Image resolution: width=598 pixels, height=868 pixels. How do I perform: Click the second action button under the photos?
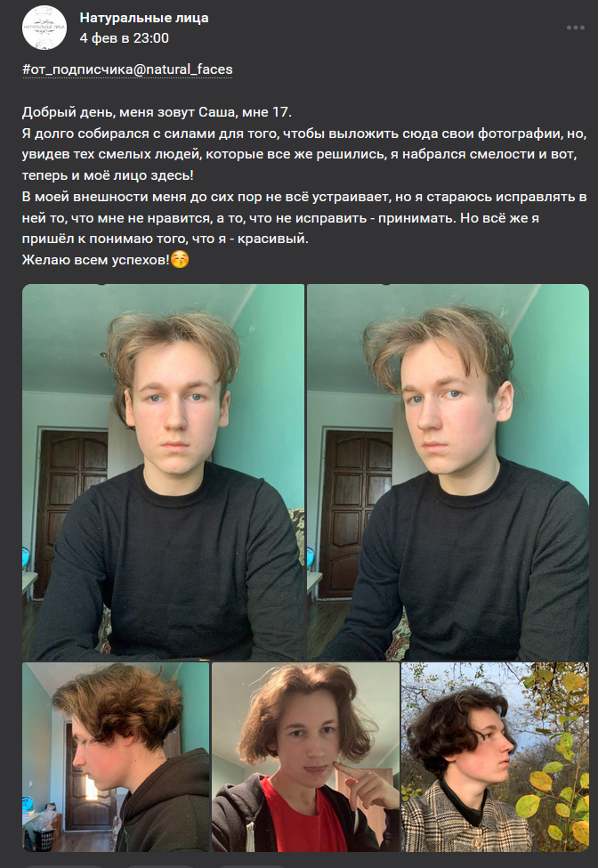pyautogui.click(x=160, y=866)
